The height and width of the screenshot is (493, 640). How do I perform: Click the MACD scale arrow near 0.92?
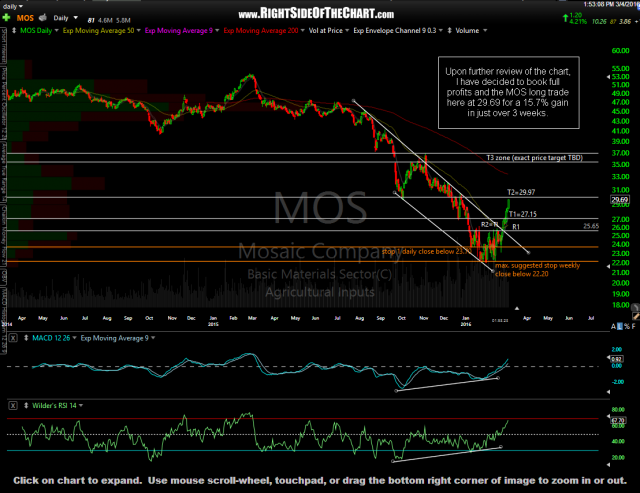[608, 359]
